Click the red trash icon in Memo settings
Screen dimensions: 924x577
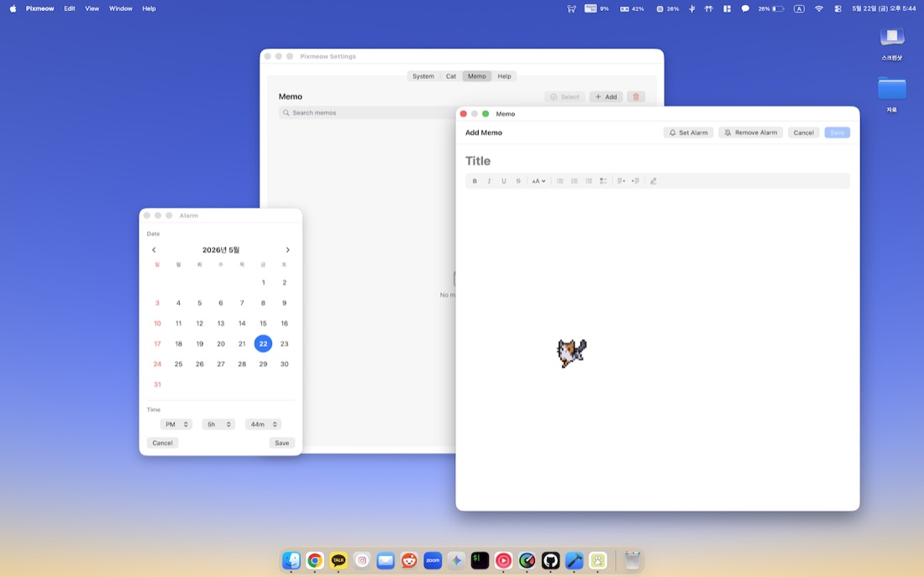pyautogui.click(x=636, y=97)
